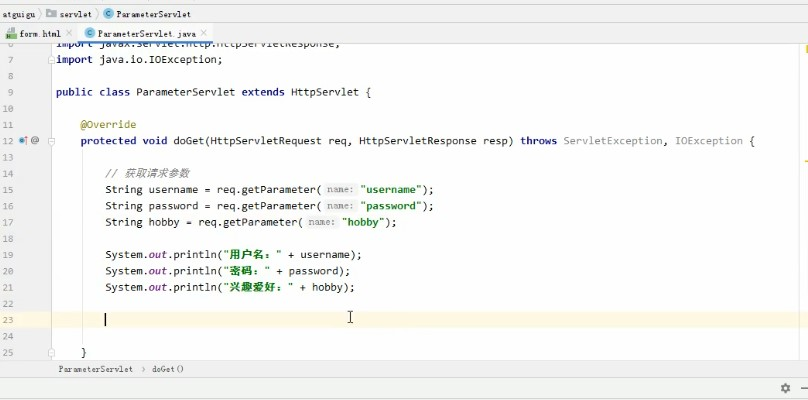The height and width of the screenshot is (400, 808).
Task: Click IOException in the throws clause
Action: (x=709, y=141)
